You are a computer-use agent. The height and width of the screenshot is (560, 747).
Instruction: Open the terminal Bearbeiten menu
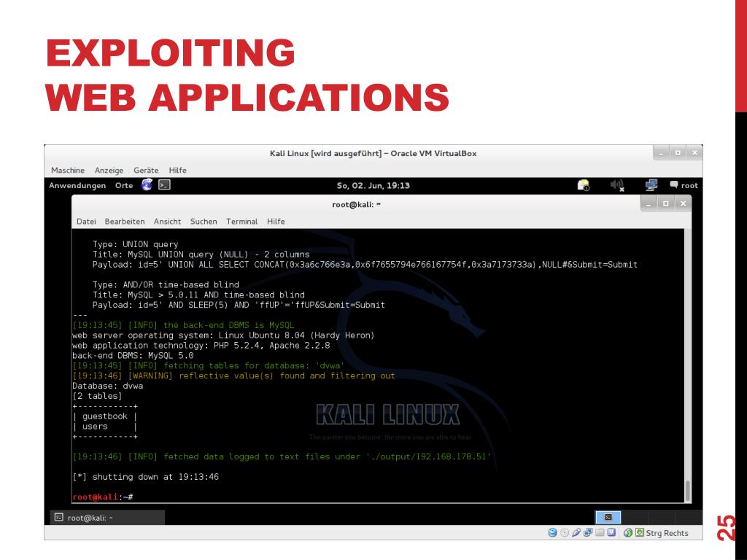(x=125, y=222)
